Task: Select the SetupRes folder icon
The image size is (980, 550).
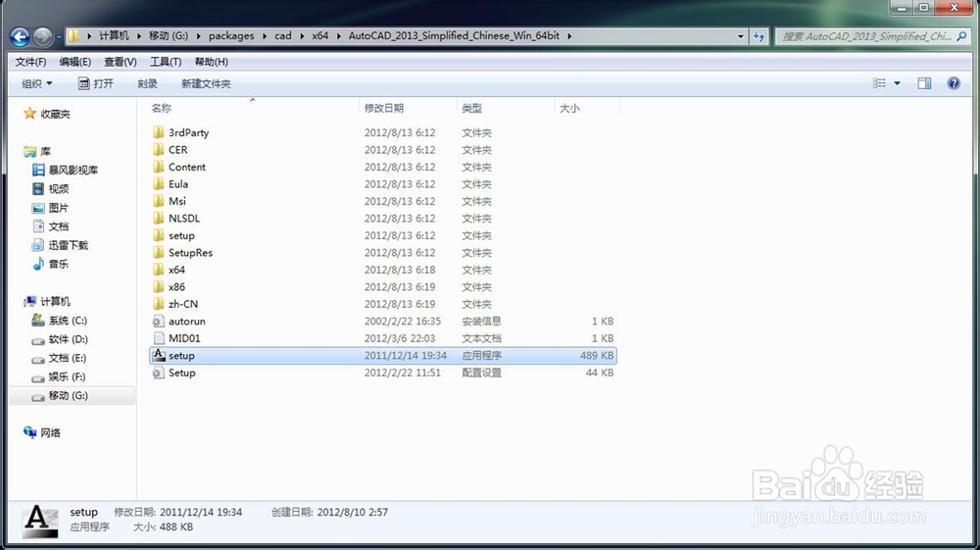Action: (x=159, y=253)
